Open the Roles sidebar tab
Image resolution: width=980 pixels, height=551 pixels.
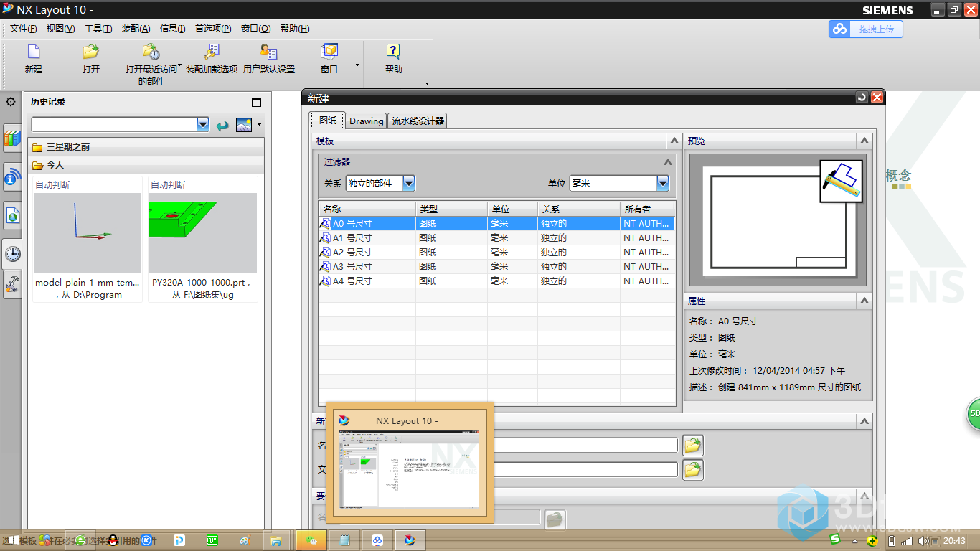[x=12, y=285]
